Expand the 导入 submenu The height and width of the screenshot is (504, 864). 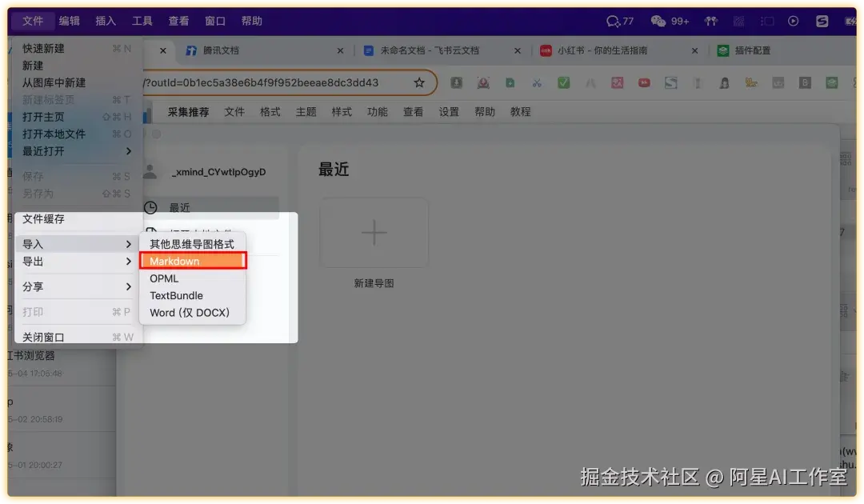point(77,244)
